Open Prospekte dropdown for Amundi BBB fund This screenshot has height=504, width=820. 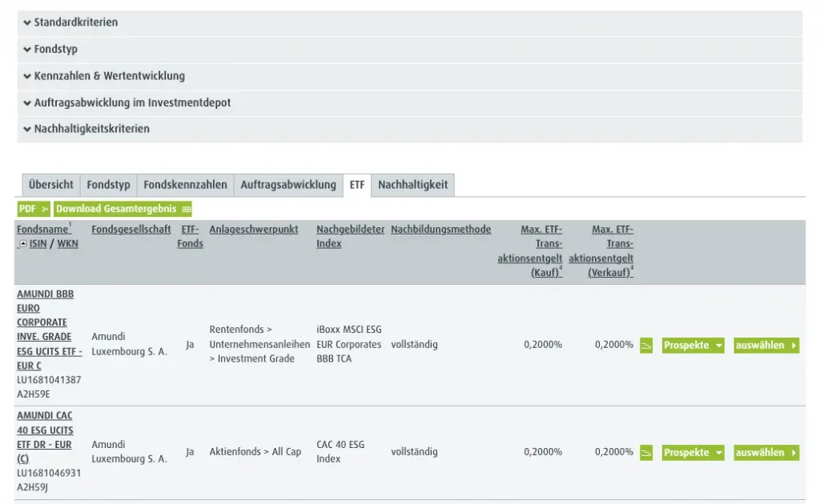click(x=693, y=346)
